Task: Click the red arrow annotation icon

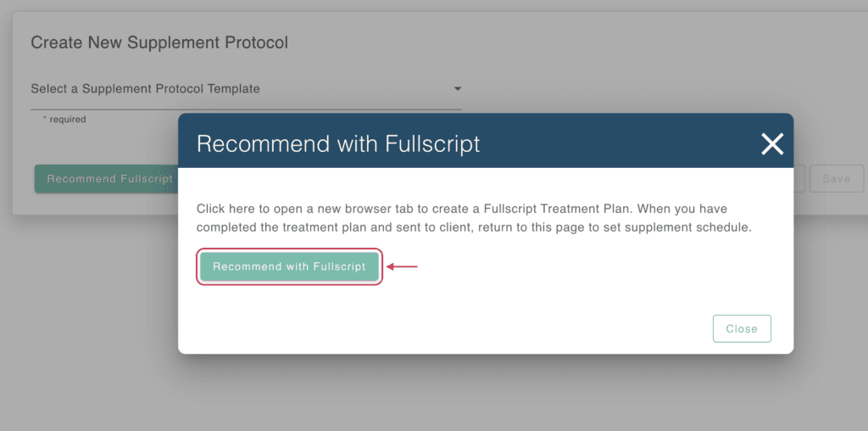Action: [x=402, y=267]
